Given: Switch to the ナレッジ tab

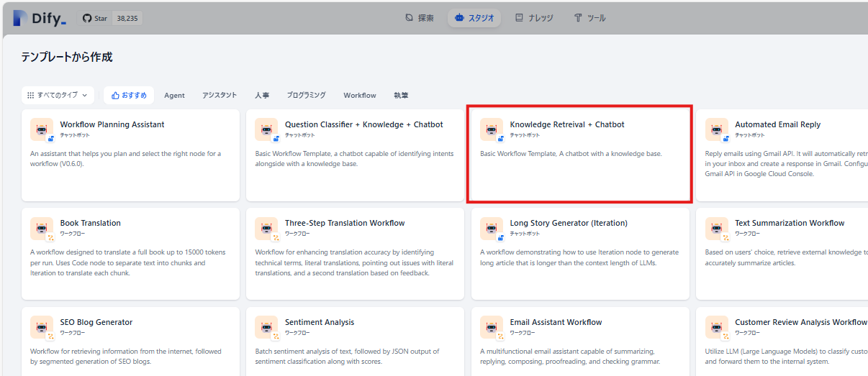Looking at the screenshot, I should pos(534,18).
